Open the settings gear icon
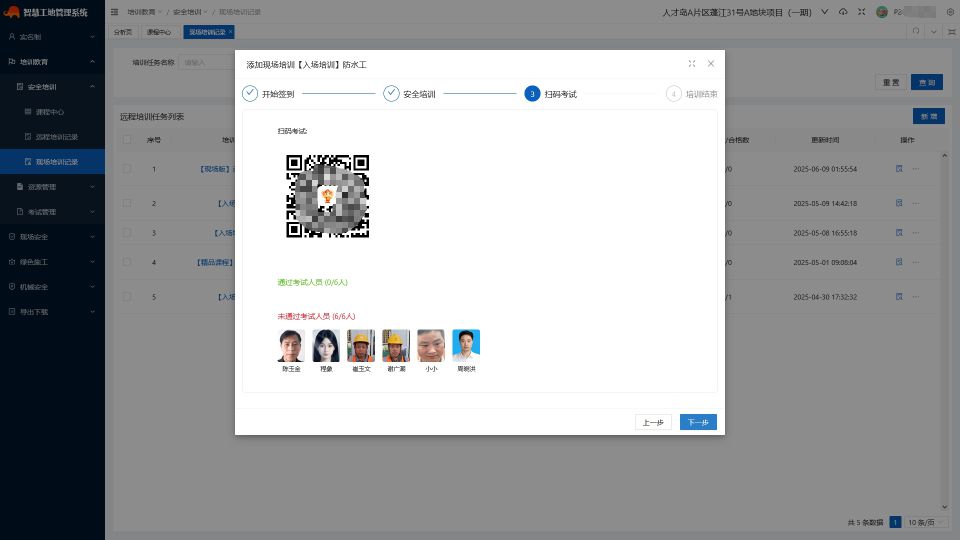 click(950, 12)
